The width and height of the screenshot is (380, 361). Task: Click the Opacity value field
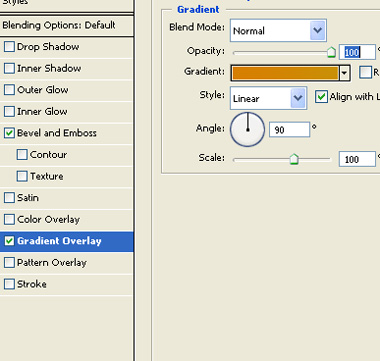(357, 52)
